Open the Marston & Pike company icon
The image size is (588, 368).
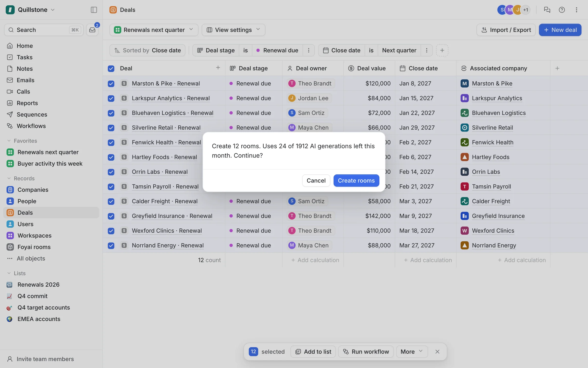click(x=465, y=83)
